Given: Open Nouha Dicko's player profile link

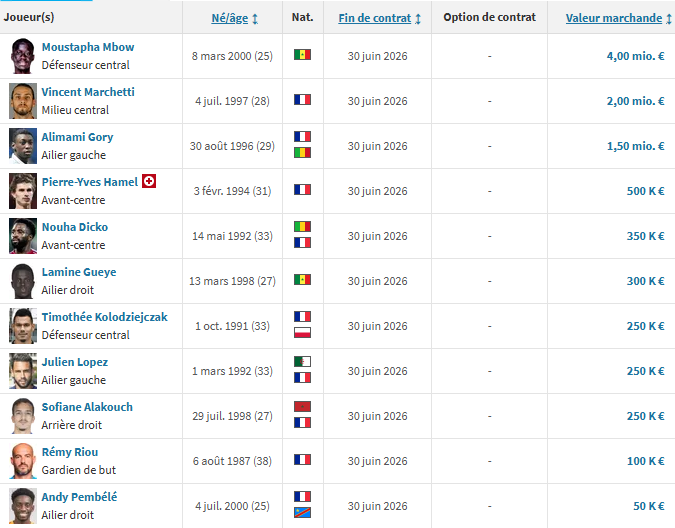Looking at the screenshot, I should click(x=75, y=227).
